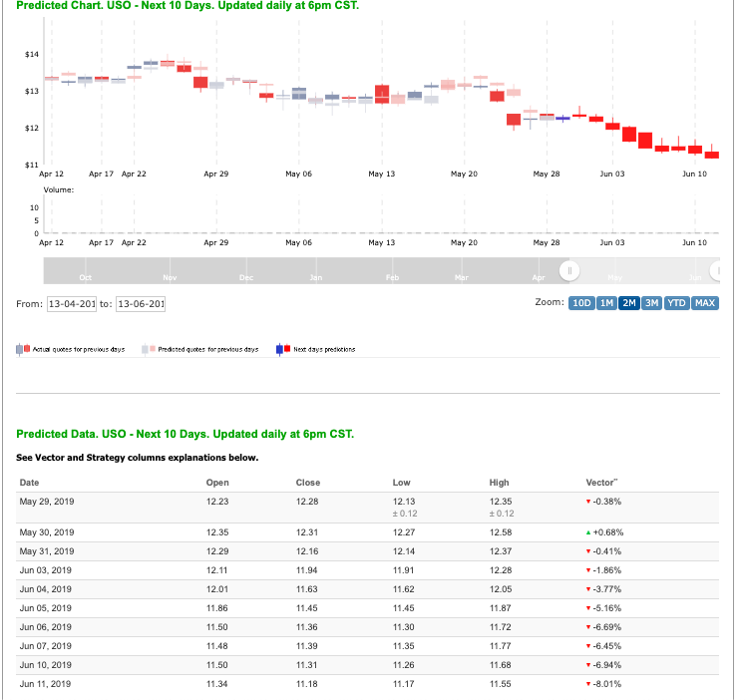Select the Jun 11, 2019 row date
Image resolution: width=746 pixels, height=700 pixels.
pos(45,684)
